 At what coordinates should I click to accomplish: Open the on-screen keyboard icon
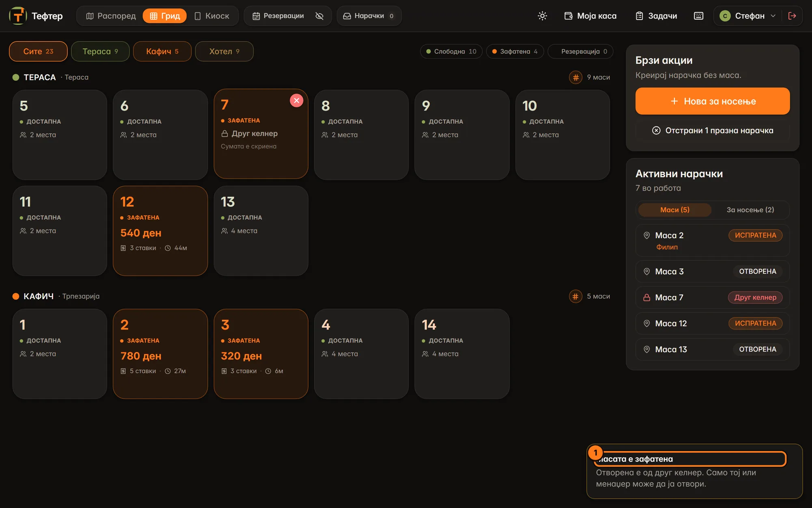pos(698,16)
